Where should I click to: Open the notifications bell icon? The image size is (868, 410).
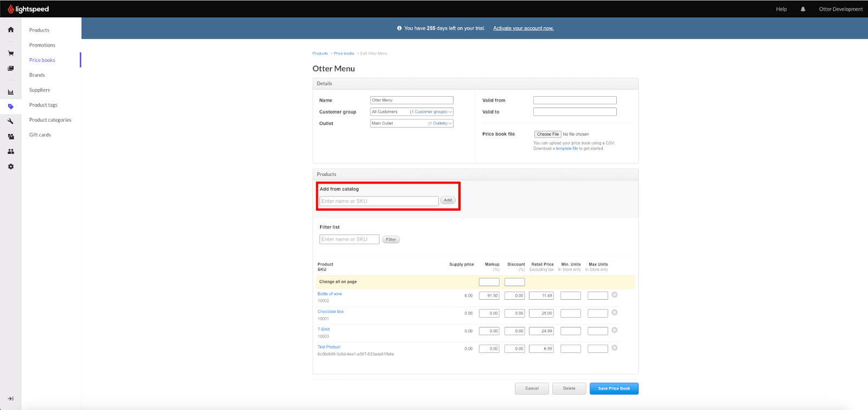pyautogui.click(x=803, y=9)
